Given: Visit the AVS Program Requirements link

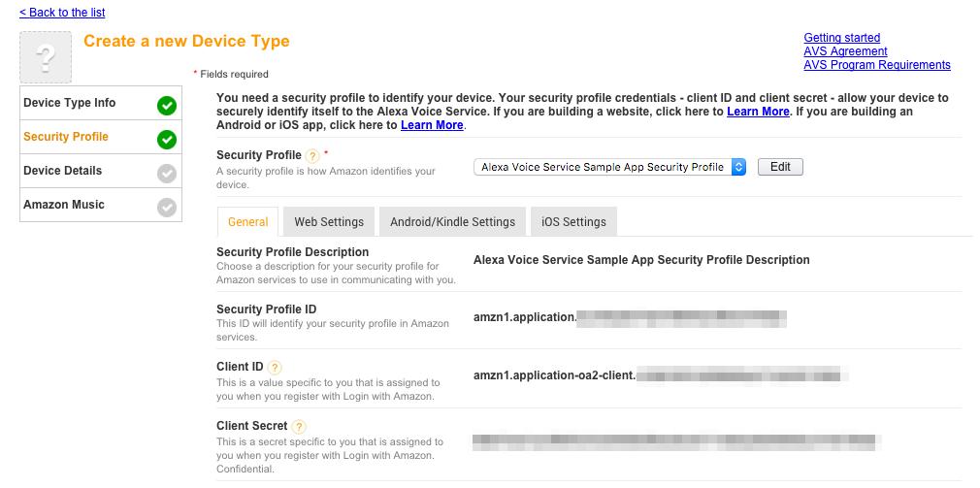Looking at the screenshot, I should click(x=876, y=65).
